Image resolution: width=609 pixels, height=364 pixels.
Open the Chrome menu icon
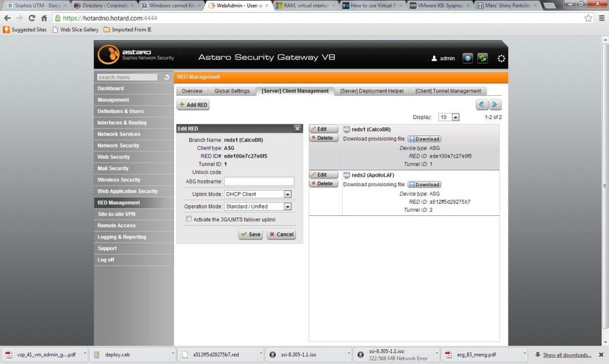click(602, 18)
